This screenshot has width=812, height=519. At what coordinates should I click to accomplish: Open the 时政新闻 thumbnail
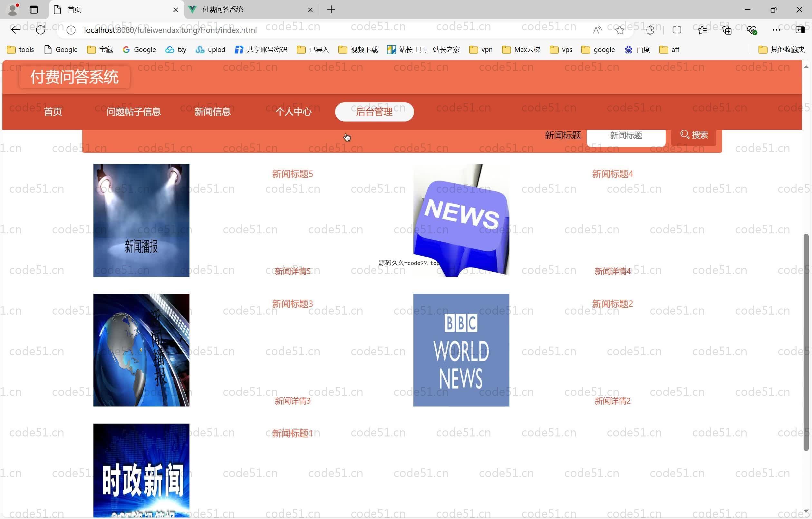tap(141, 470)
